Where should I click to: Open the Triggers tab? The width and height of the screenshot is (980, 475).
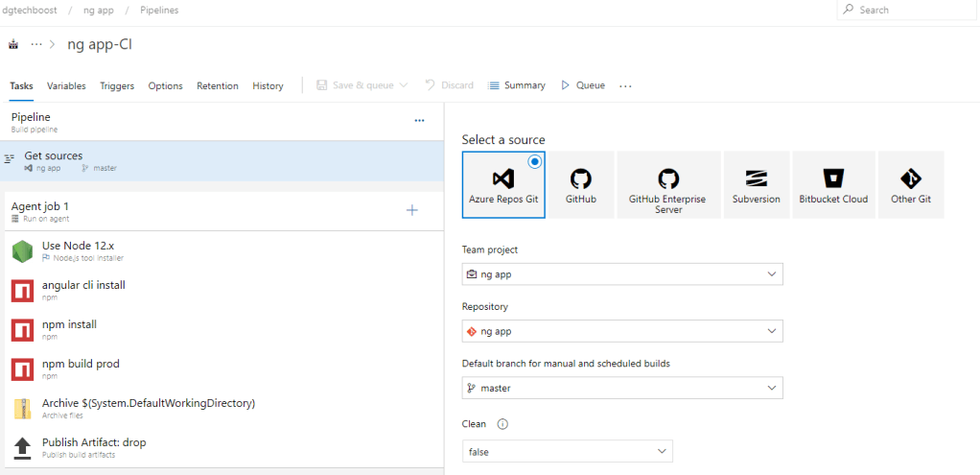click(117, 85)
